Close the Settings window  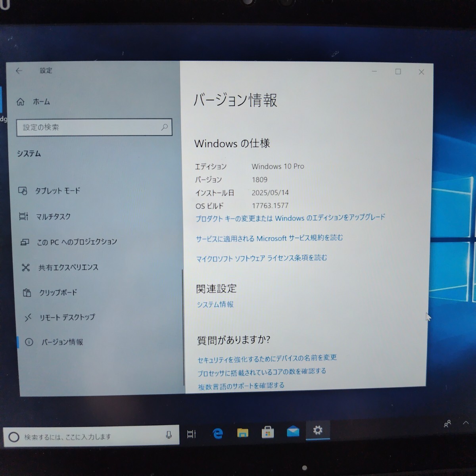click(x=421, y=72)
